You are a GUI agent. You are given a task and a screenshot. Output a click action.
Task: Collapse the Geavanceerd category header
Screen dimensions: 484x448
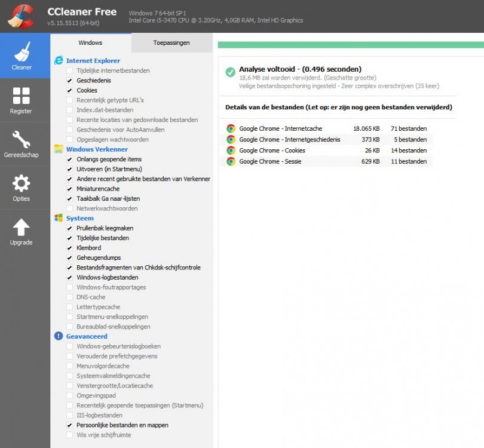(87, 336)
